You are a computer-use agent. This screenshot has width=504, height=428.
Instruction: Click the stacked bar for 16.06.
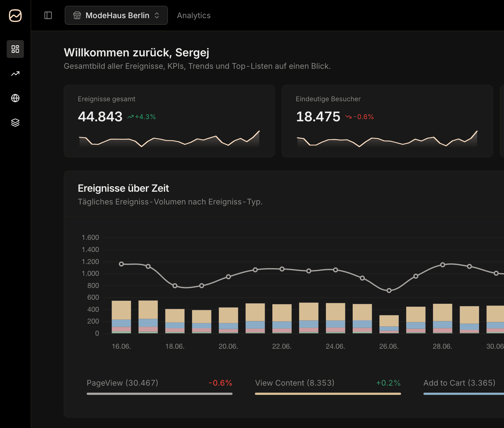pyautogui.click(x=121, y=317)
